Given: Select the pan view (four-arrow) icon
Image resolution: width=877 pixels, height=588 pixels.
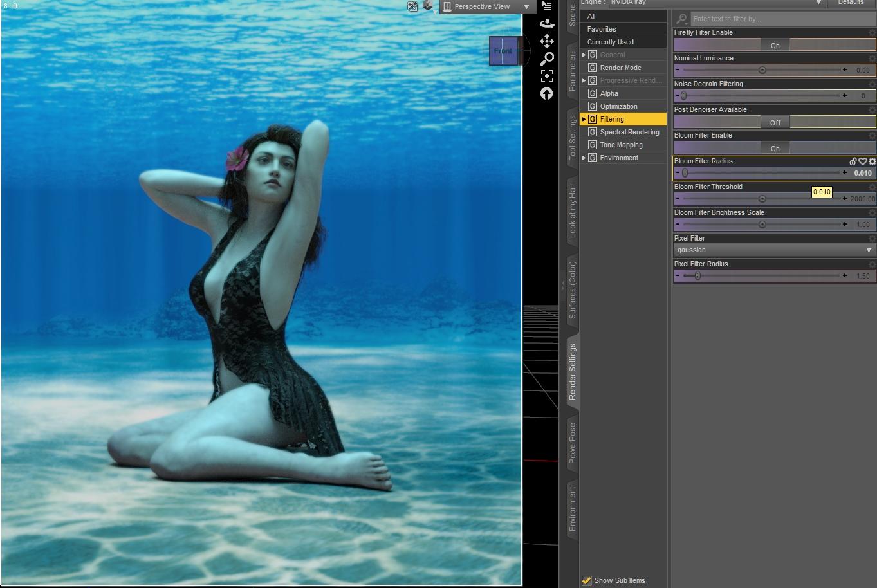Looking at the screenshot, I should click(547, 41).
